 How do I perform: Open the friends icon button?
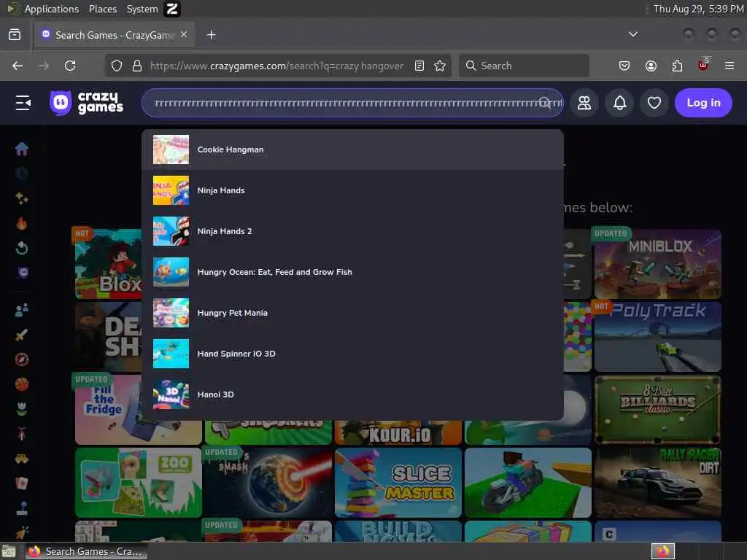point(584,102)
